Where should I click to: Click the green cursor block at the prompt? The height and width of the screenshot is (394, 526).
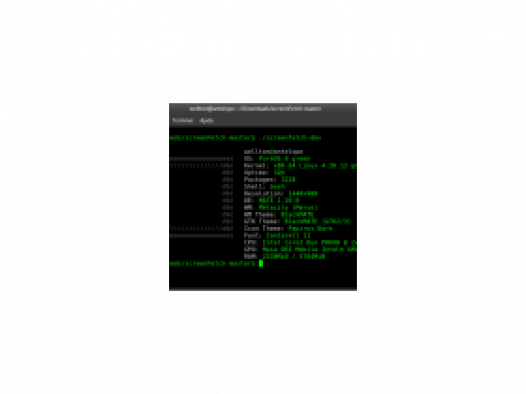tap(261, 264)
